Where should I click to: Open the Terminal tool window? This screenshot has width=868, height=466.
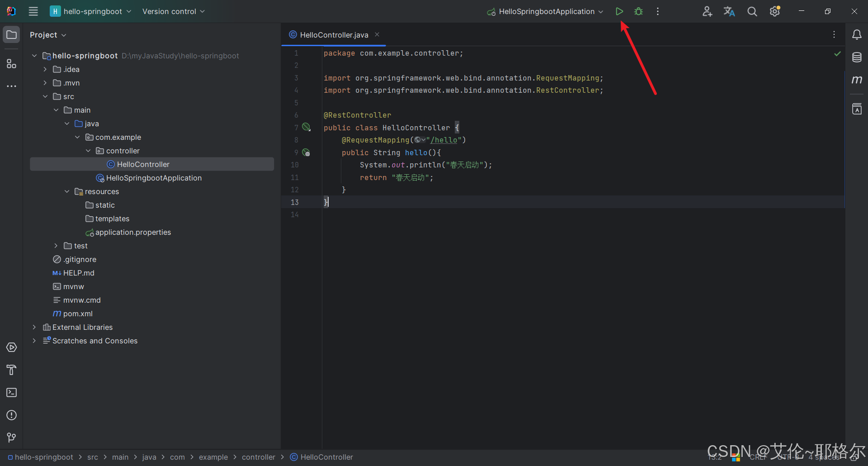coord(12,393)
